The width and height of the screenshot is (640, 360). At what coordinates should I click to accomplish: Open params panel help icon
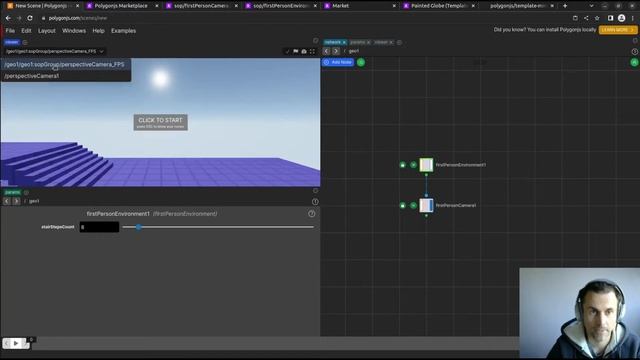click(x=315, y=202)
